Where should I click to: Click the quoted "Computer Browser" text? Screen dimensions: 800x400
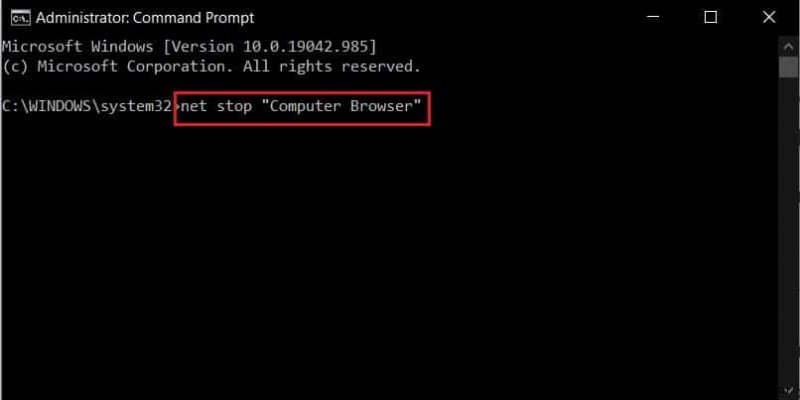tap(345, 107)
